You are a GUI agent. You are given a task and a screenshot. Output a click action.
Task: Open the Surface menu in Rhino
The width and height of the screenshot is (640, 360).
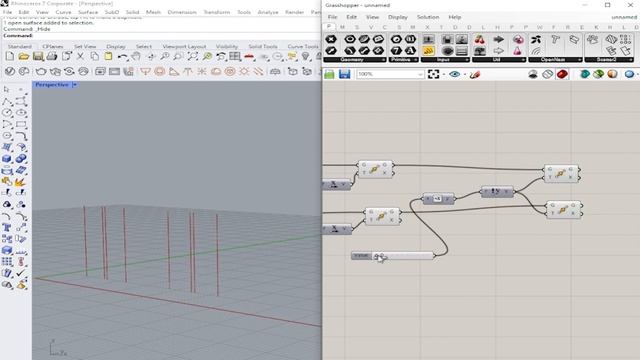[88, 12]
